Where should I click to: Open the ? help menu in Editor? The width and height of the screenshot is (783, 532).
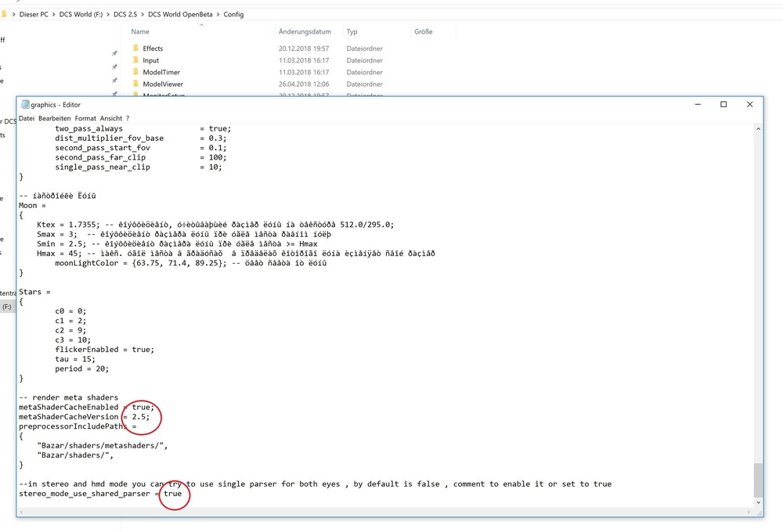[128, 118]
